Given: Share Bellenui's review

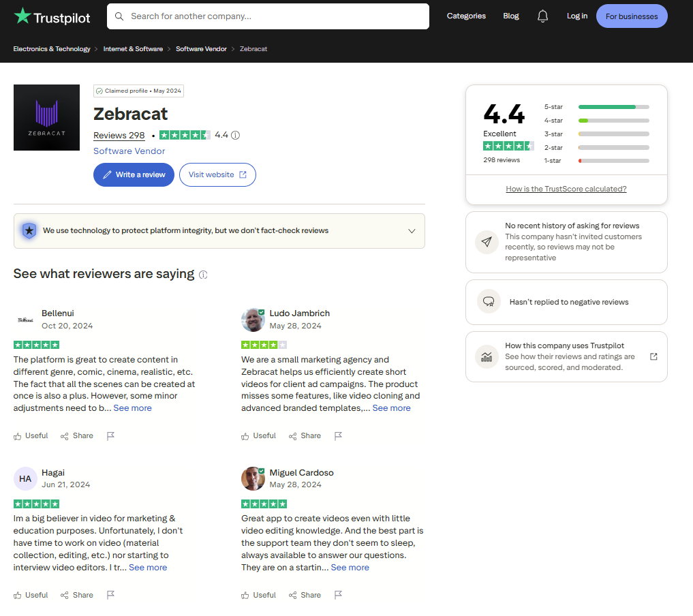Looking at the screenshot, I should click(77, 435).
